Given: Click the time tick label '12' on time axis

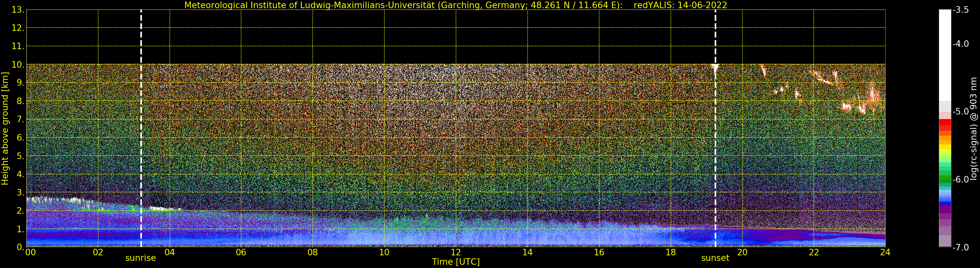Looking at the screenshot, I should pos(456,252).
